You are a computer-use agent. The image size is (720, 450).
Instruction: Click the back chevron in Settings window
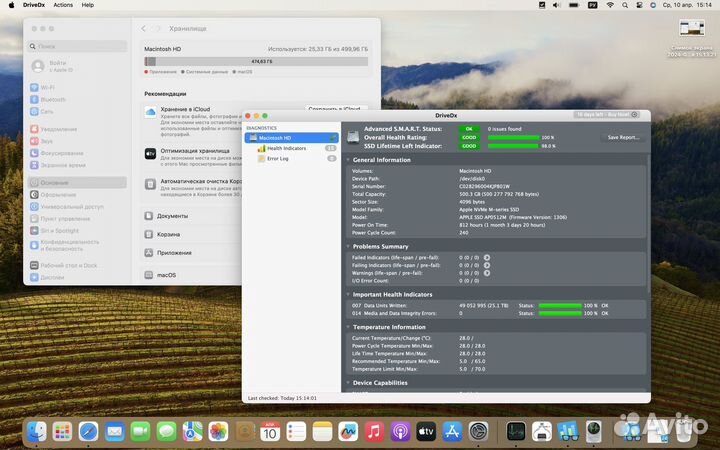[144, 28]
